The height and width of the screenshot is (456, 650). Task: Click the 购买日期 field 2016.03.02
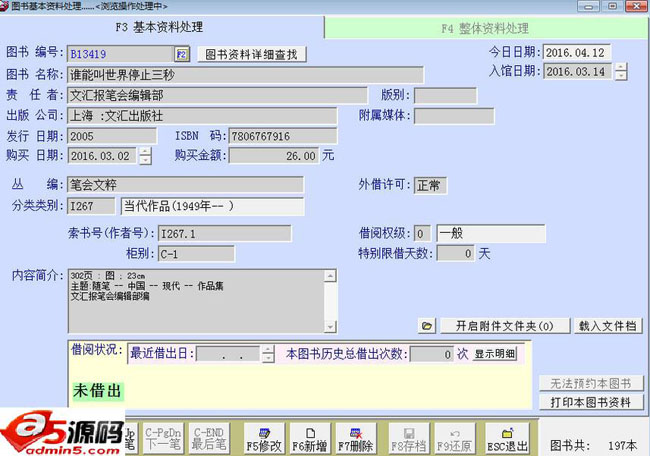pyautogui.click(x=102, y=156)
